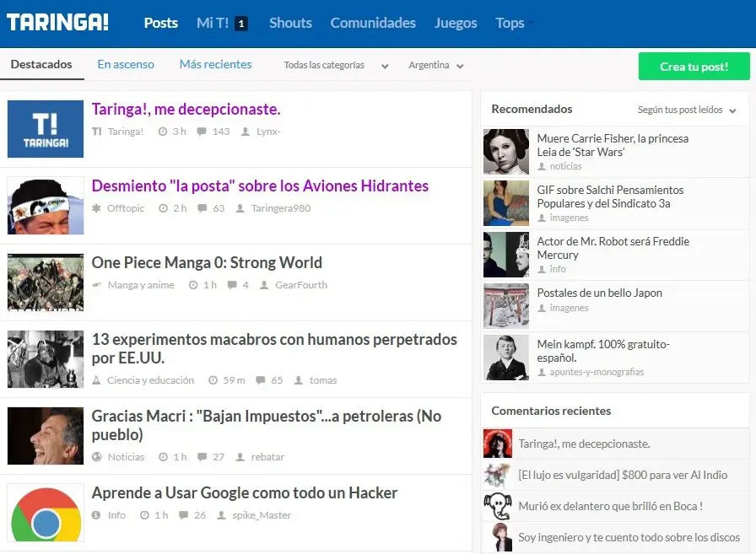The height and width of the screenshot is (554, 756).
Task: Click user icon next to Lynx-
Action: click(x=246, y=132)
